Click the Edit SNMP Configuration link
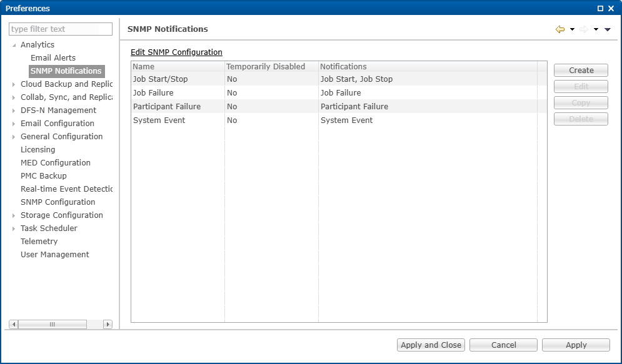Image resolution: width=622 pixels, height=364 pixels. pos(176,52)
